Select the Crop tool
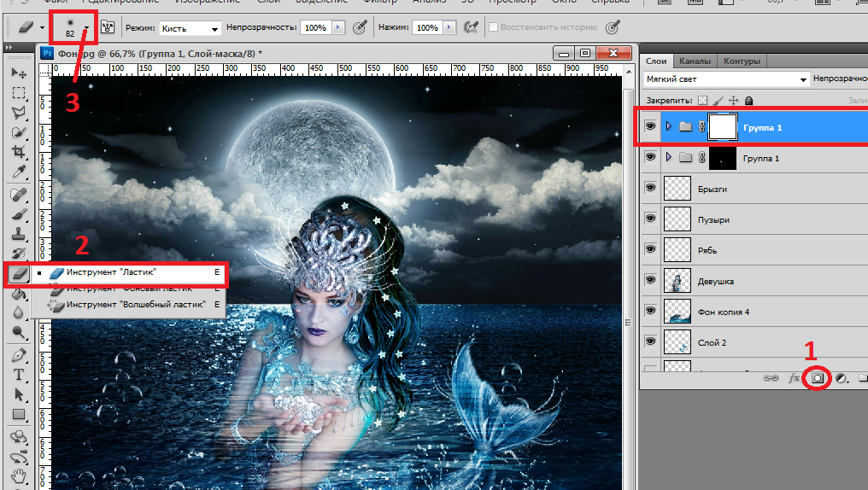The image size is (868, 490). coord(18,153)
